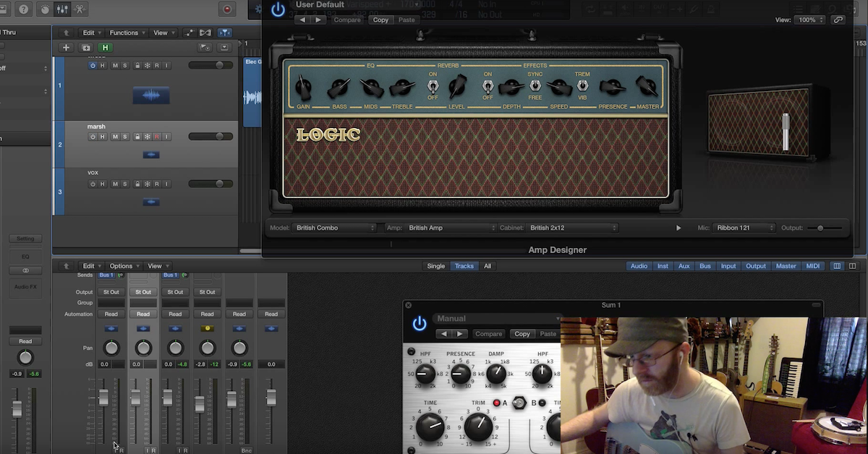Switch mixer to Single view

pyautogui.click(x=436, y=266)
